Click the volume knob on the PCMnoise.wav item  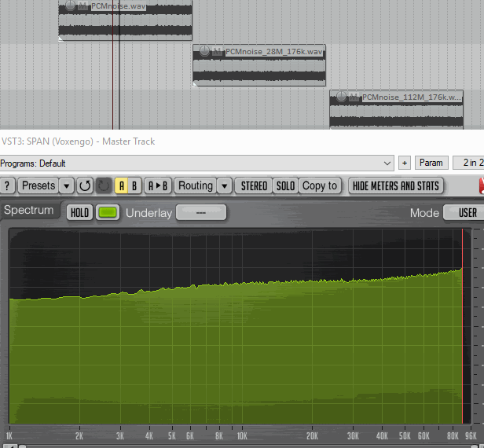[x=71, y=6]
